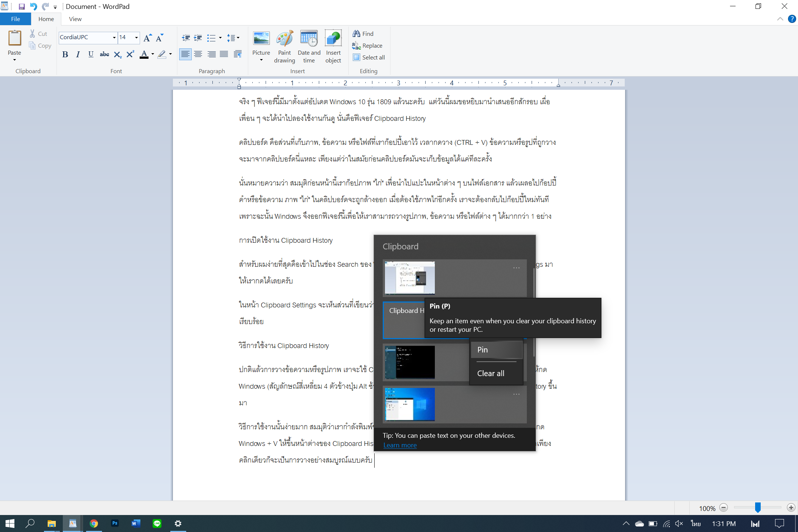The width and height of the screenshot is (798, 532).
Task: Open Learn more link in Clipboard panel
Action: coord(400,445)
